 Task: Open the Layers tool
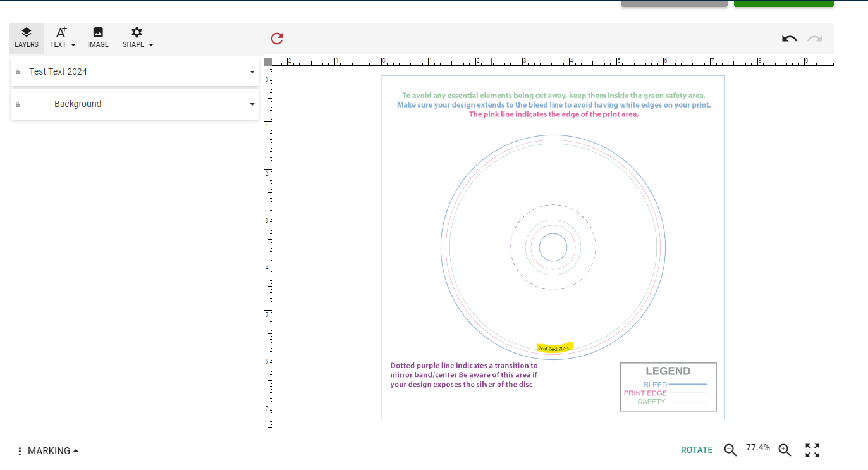pos(27,38)
